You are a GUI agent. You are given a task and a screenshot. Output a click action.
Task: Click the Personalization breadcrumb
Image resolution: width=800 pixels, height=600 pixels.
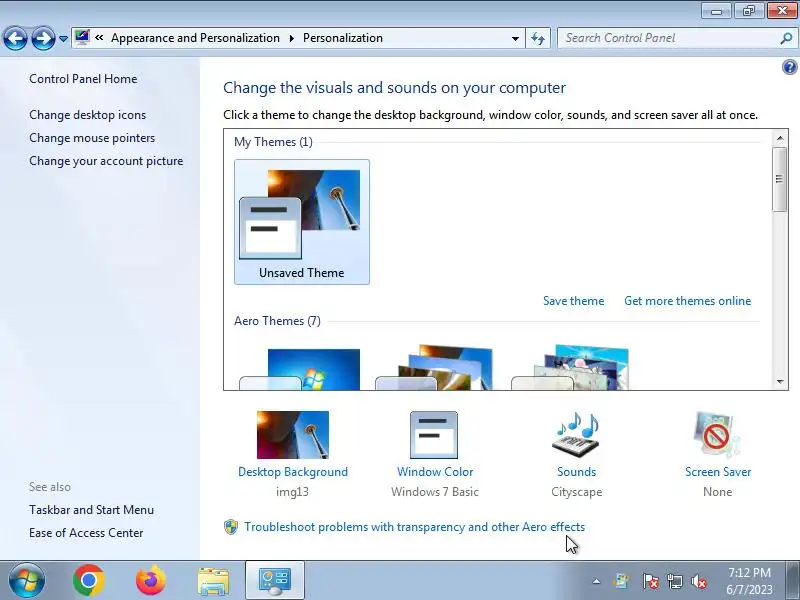[343, 38]
